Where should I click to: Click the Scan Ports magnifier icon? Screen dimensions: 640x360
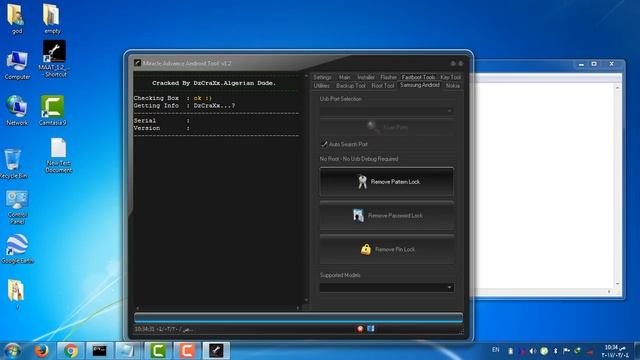click(x=373, y=127)
